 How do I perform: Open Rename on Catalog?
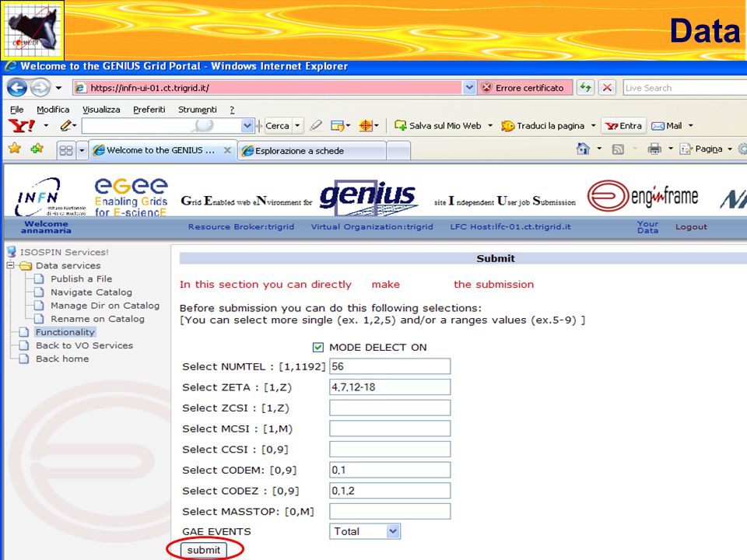pyautogui.click(x=98, y=319)
